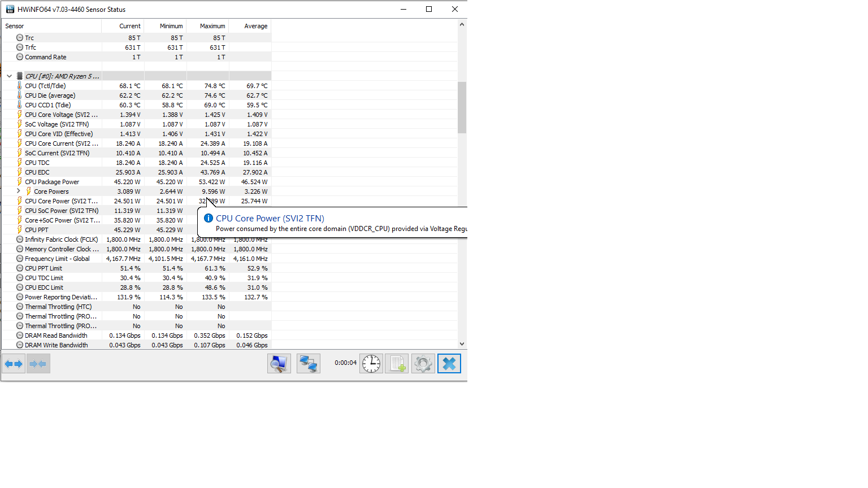Click the 74.8 °C maximum CPU temperature

tap(215, 86)
